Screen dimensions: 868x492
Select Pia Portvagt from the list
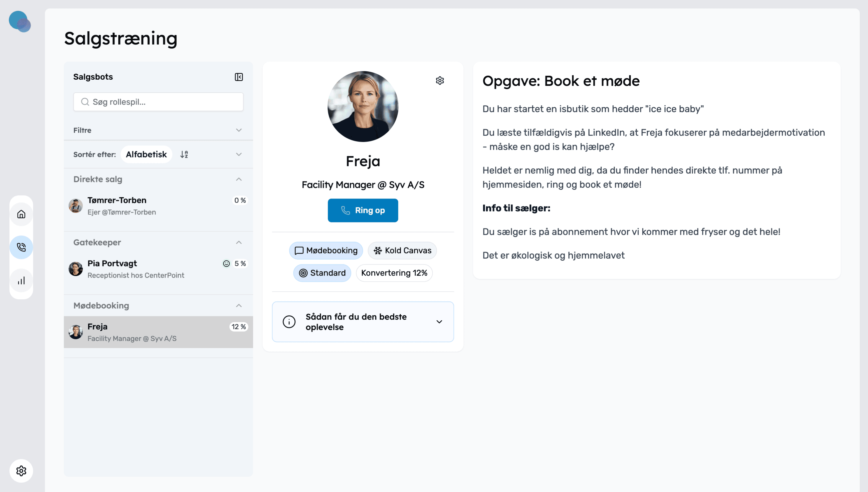tap(158, 269)
